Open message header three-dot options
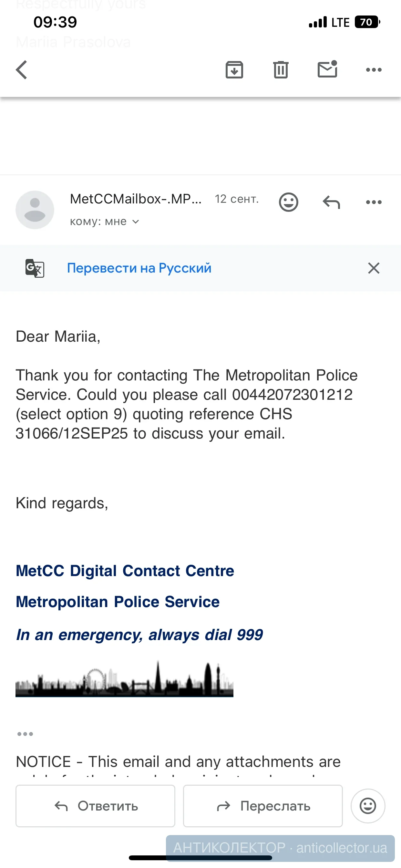 click(x=374, y=202)
